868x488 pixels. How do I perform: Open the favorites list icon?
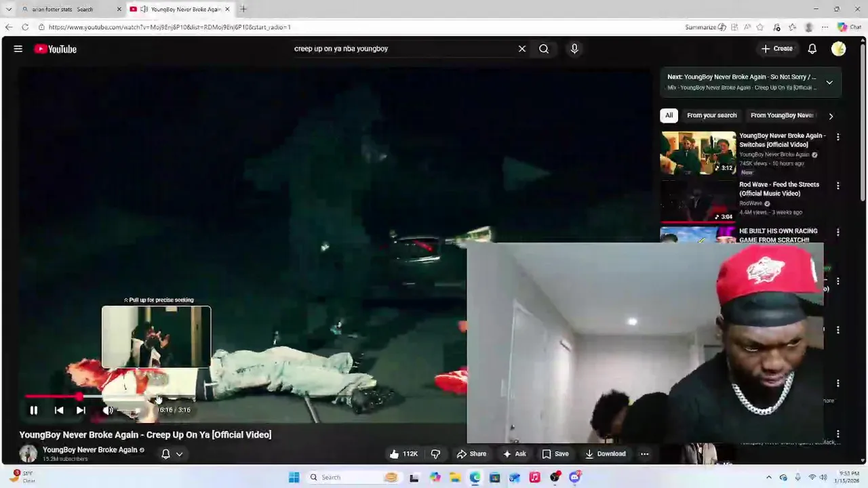pos(793,27)
